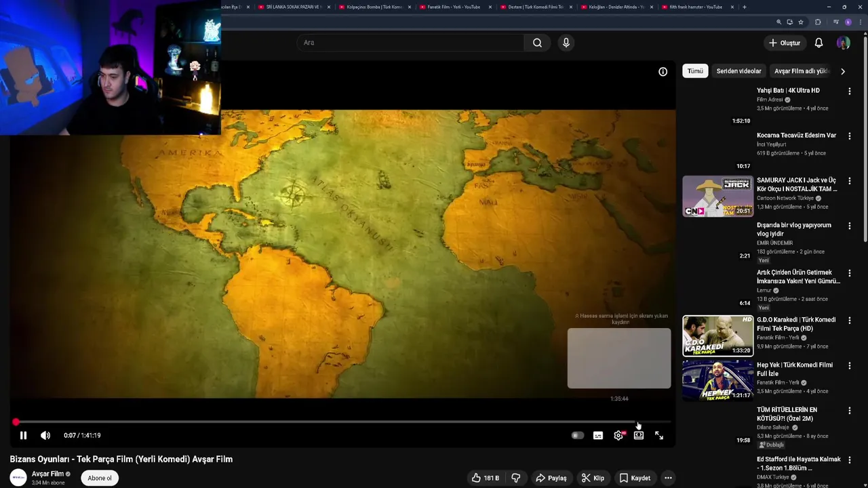Click the Paylaş share button
Viewport: 868px width, 488px height.
[x=551, y=478]
